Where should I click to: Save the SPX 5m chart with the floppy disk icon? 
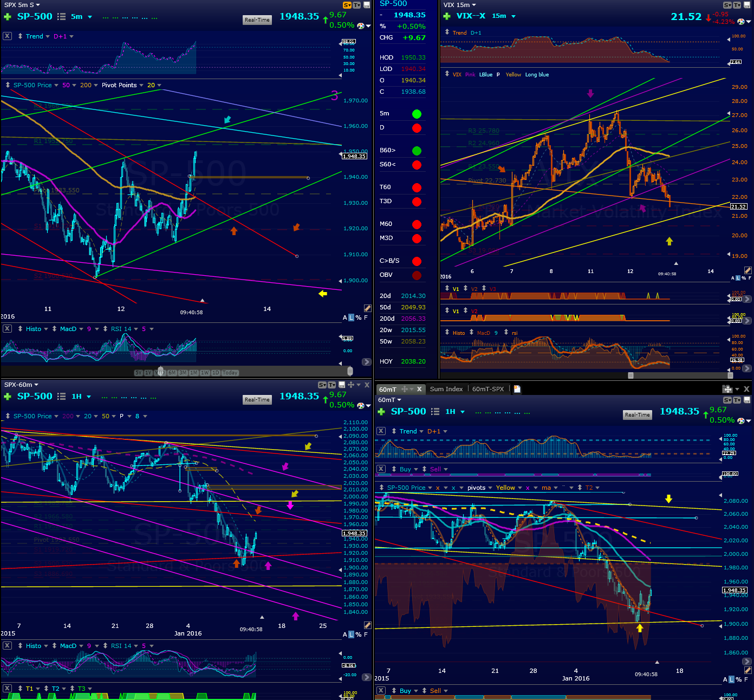pyautogui.click(x=367, y=5)
